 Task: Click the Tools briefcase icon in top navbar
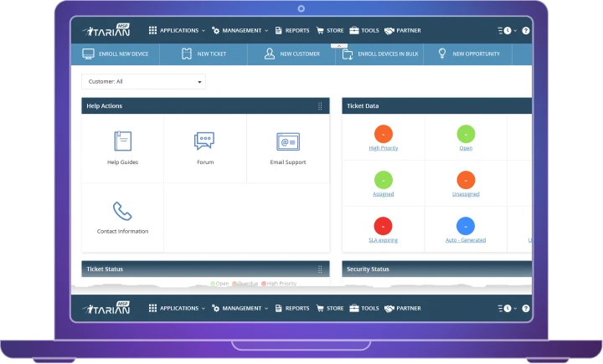tap(353, 30)
